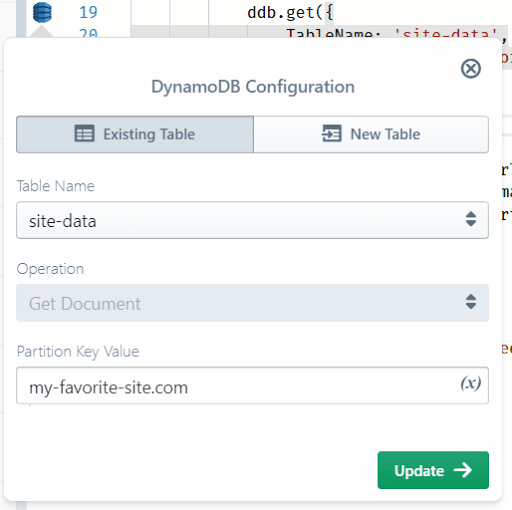Click the (x) variable icon in partition key field
512x510 pixels.
[x=471, y=383]
